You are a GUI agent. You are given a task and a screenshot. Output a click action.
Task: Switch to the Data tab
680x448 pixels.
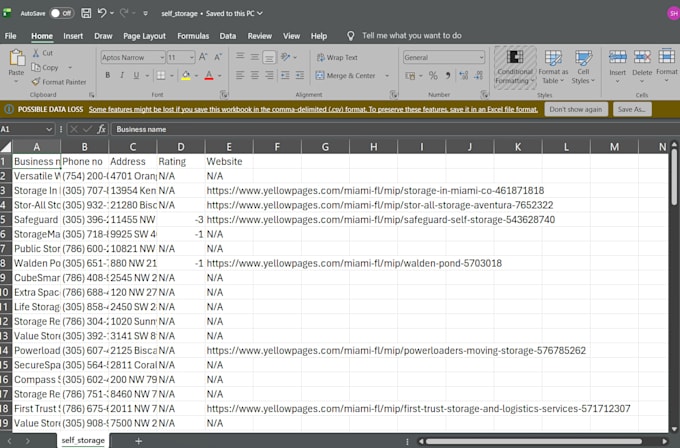[228, 36]
